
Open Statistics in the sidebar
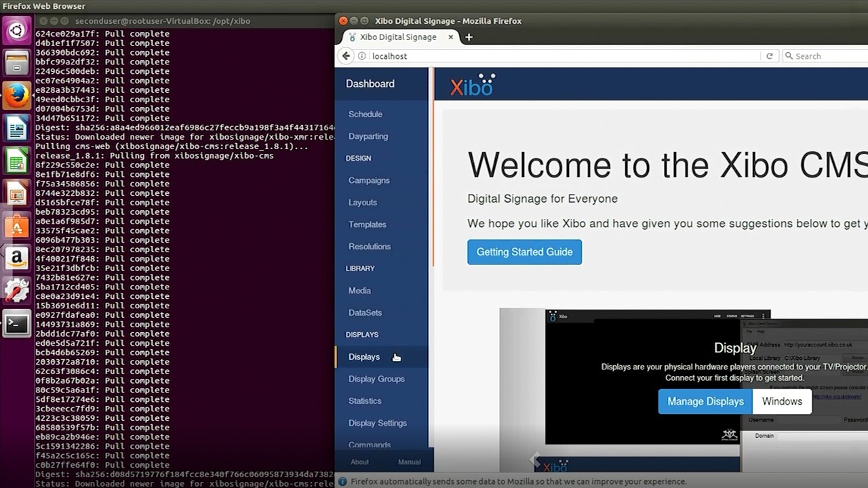click(x=365, y=401)
